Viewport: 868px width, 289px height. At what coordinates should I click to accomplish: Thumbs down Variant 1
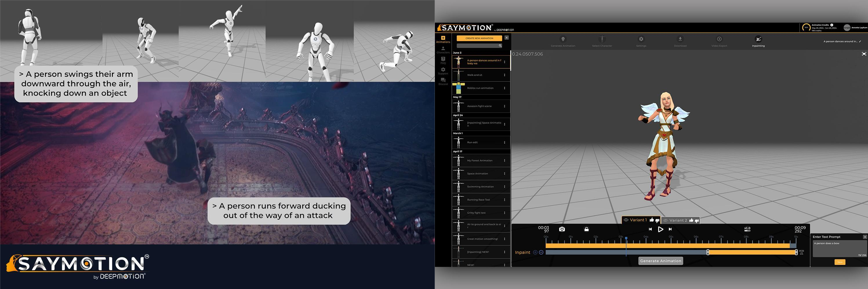click(657, 221)
